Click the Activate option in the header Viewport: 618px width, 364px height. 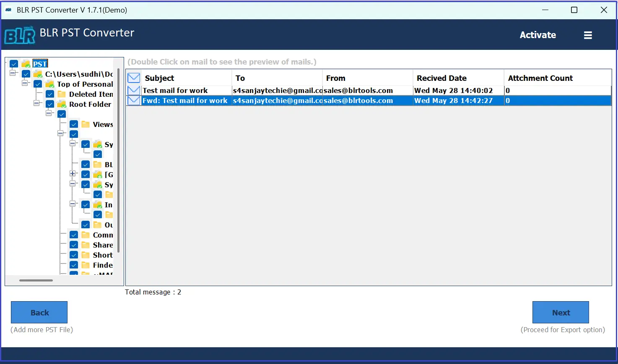(x=538, y=35)
